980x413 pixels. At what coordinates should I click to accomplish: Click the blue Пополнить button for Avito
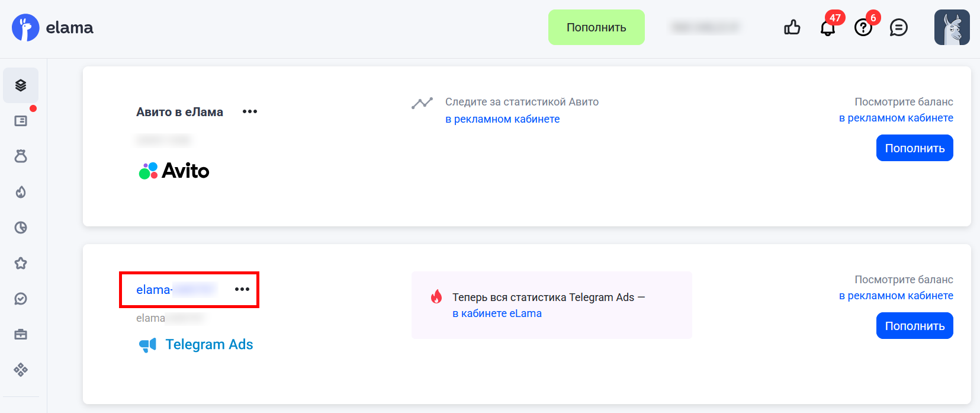[x=914, y=148]
